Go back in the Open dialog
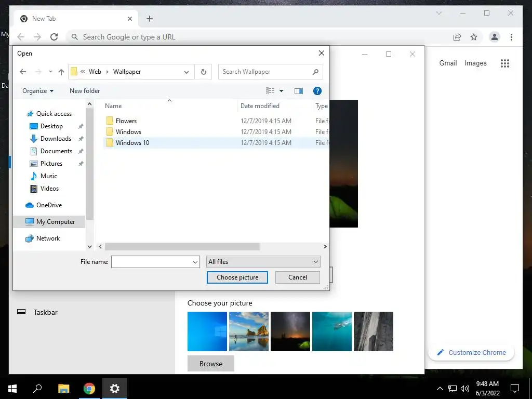 pos(23,72)
